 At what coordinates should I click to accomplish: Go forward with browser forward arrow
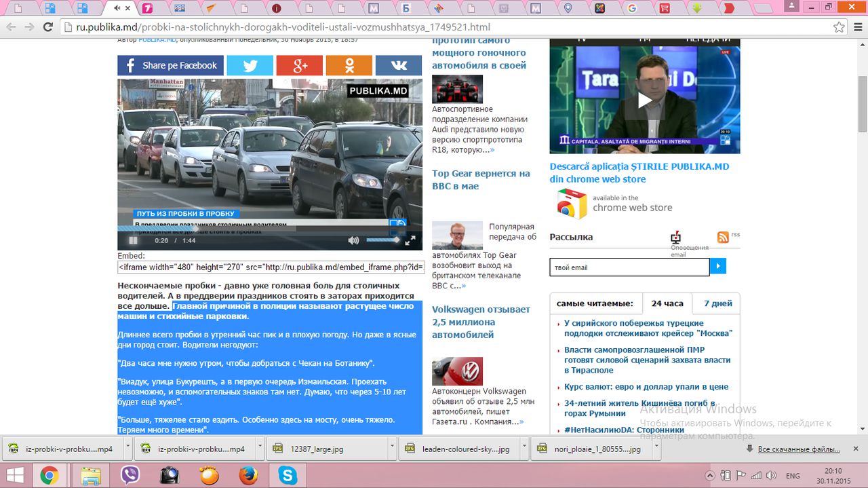tap(29, 27)
